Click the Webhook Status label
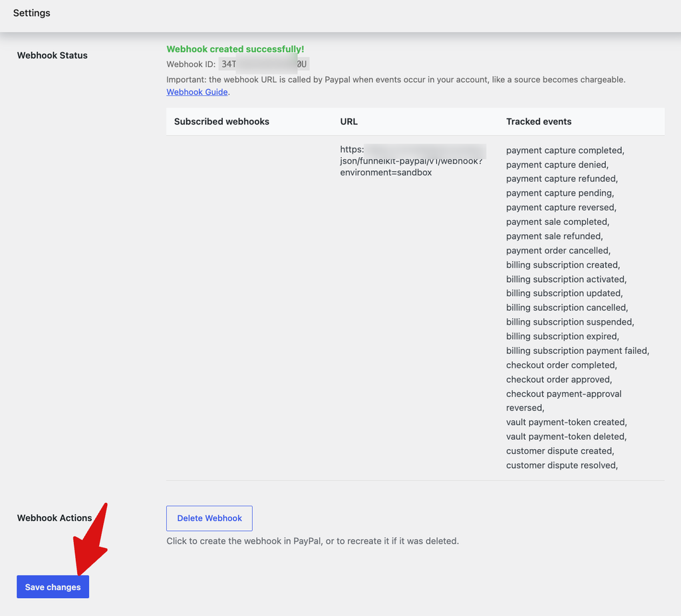 tap(52, 55)
